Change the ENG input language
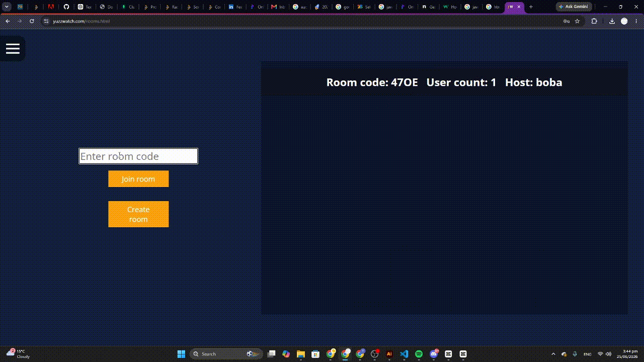 [x=588, y=354]
